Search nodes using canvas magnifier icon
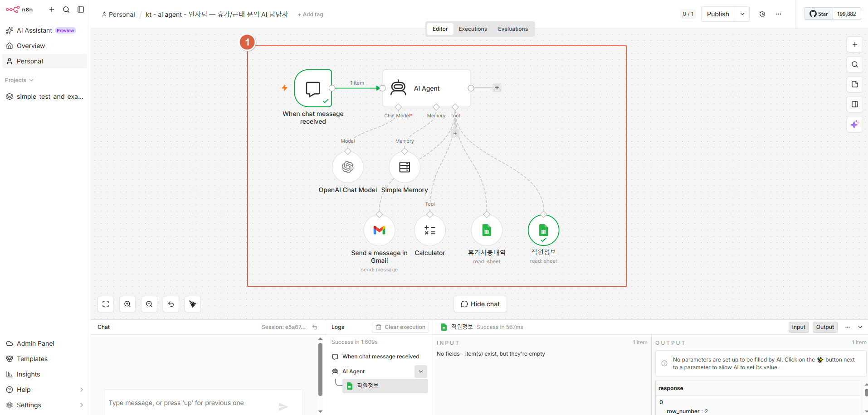Image resolution: width=868 pixels, height=415 pixels. tap(855, 64)
